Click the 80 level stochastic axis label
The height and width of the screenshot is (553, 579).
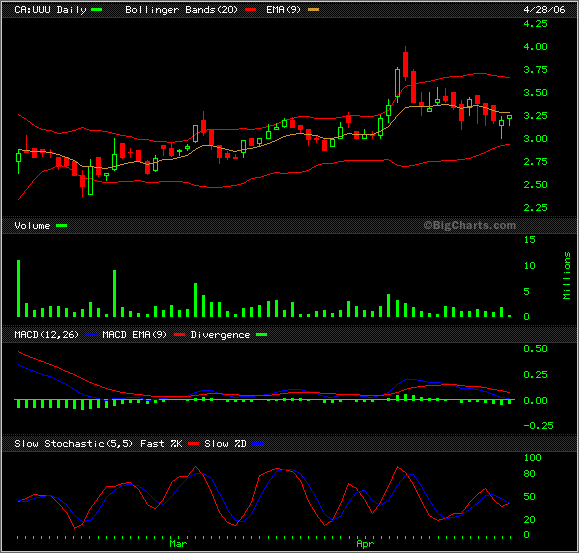click(529, 474)
